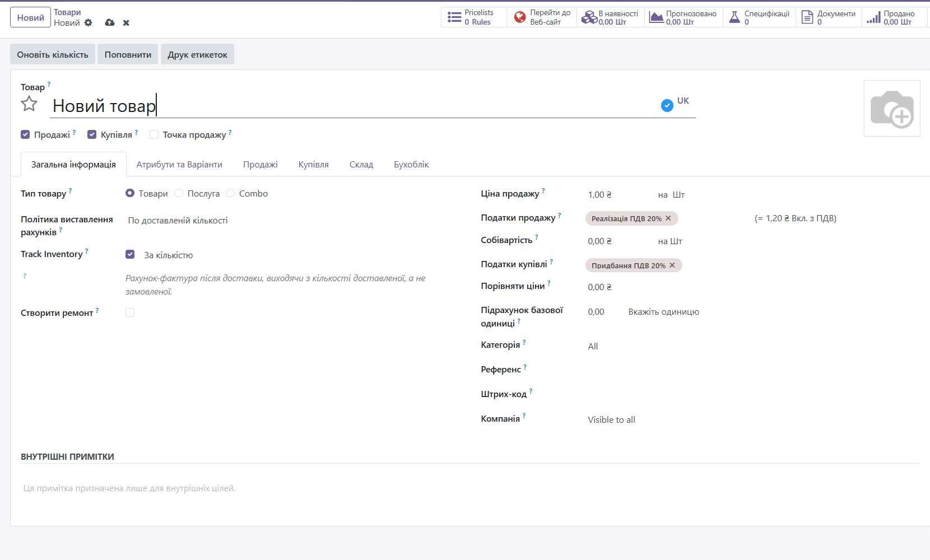
Task: Enable the Точка продажу checkbox
Action: (154, 135)
